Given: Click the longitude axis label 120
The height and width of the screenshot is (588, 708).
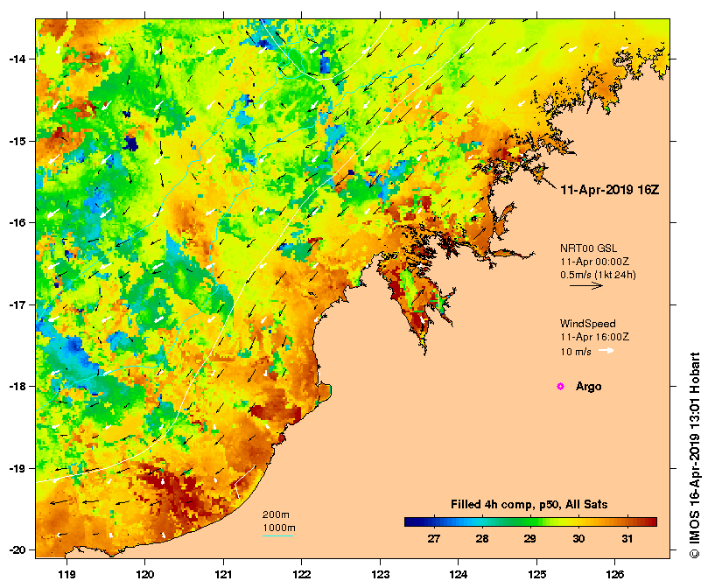Looking at the screenshot, I should click(145, 575).
